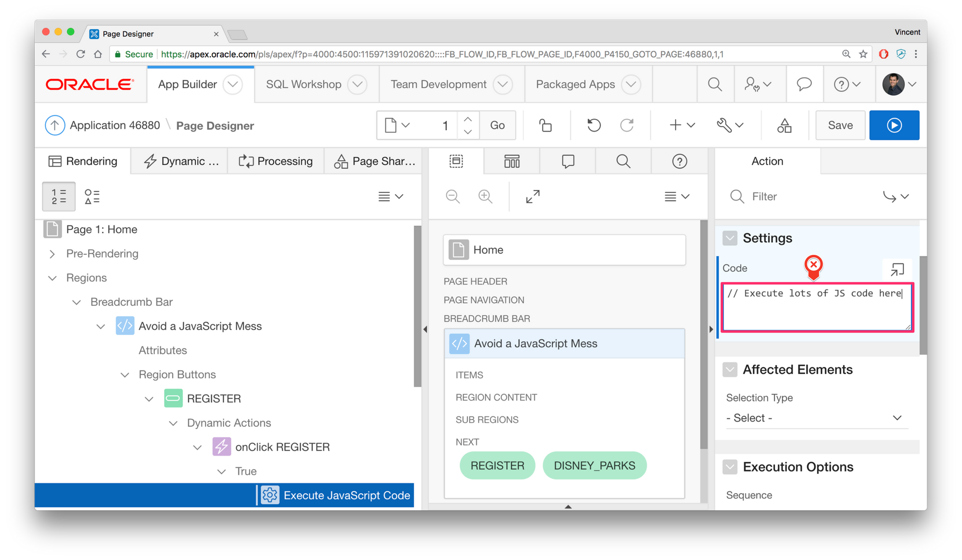Open the Help panel icon
962x560 pixels.
click(679, 161)
